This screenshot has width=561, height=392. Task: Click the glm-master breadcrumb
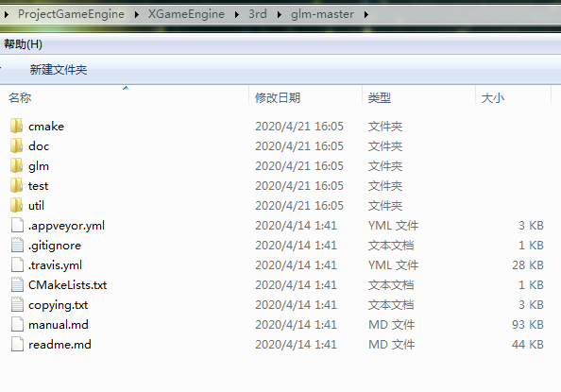322,14
